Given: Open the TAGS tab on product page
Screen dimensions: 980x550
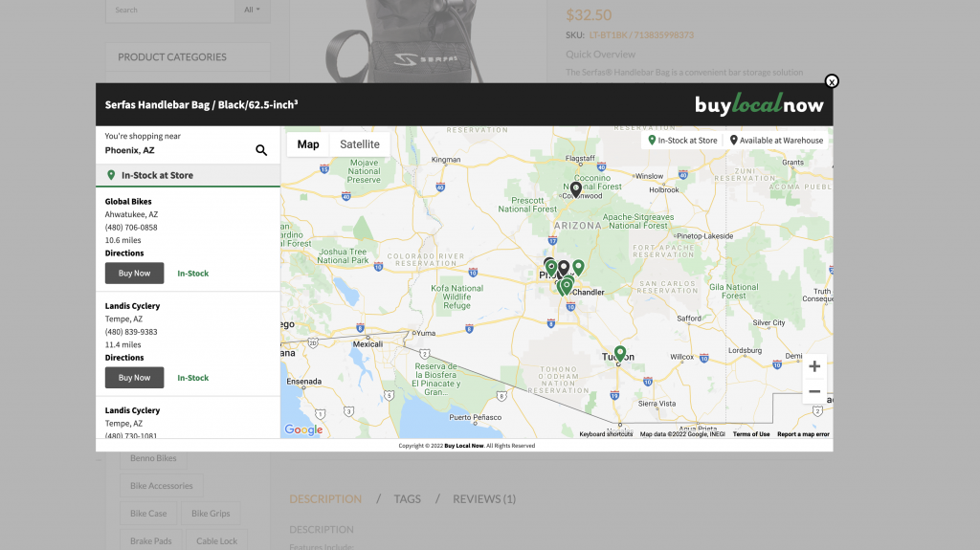Looking at the screenshot, I should pos(408,498).
